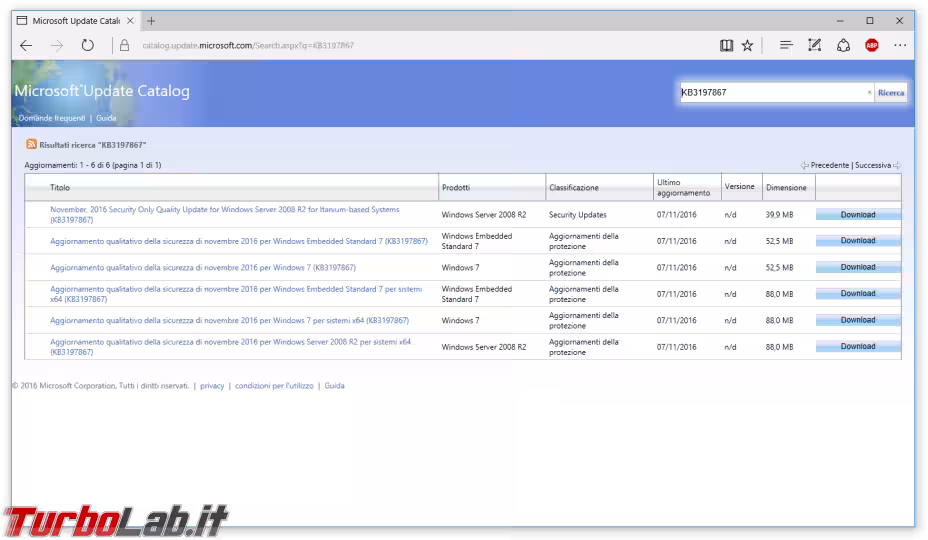
Task: Sort by Titolo column header
Action: click(x=60, y=188)
